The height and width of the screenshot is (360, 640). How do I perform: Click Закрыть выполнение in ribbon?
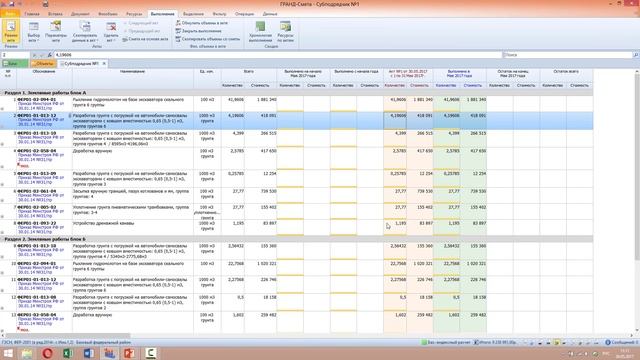pyautogui.click(x=199, y=31)
